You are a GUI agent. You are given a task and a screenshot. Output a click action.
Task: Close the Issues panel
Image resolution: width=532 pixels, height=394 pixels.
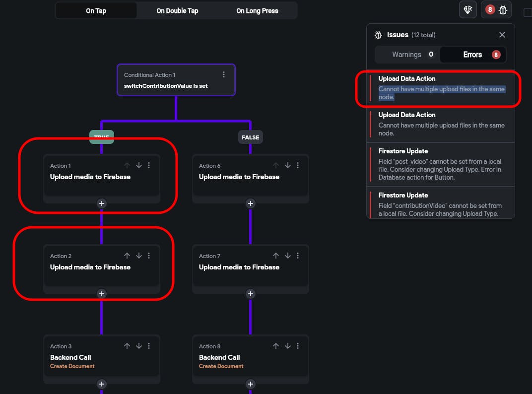click(x=502, y=35)
